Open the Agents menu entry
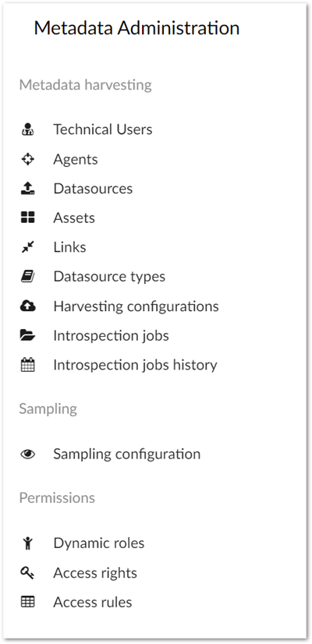The image size is (312, 644). pos(76,159)
